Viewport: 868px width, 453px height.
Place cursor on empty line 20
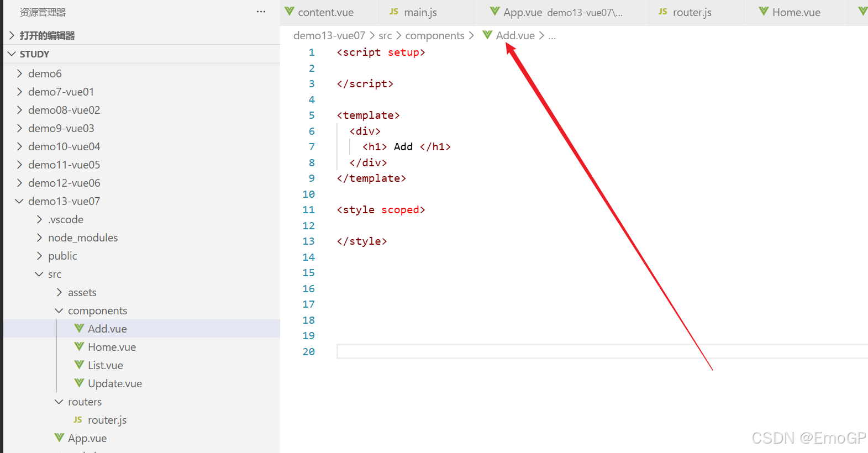[602, 351]
